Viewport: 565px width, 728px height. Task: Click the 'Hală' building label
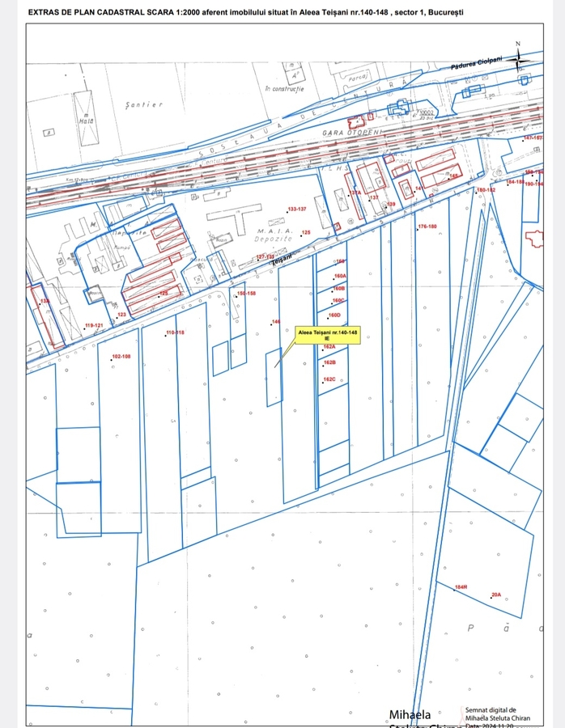click(x=86, y=121)
